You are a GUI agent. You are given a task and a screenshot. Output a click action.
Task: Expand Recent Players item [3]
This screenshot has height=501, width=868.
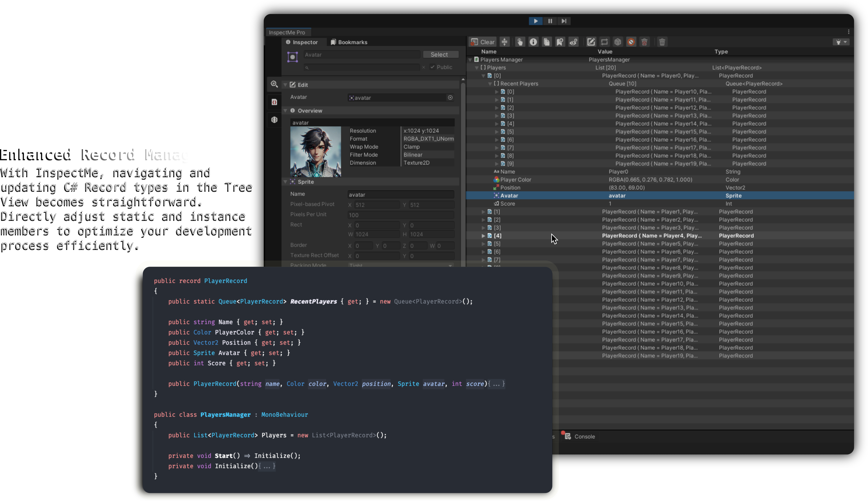coord(497,116)
